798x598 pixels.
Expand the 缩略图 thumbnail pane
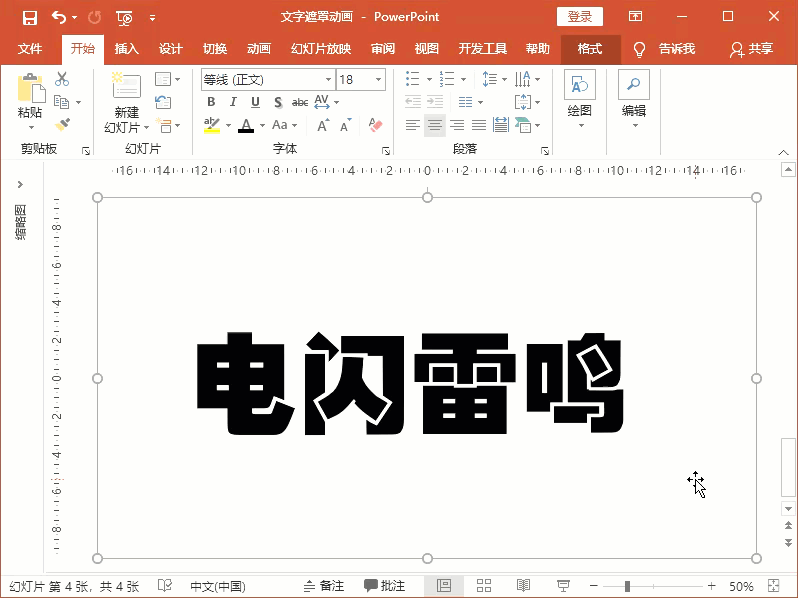[20, 184]
